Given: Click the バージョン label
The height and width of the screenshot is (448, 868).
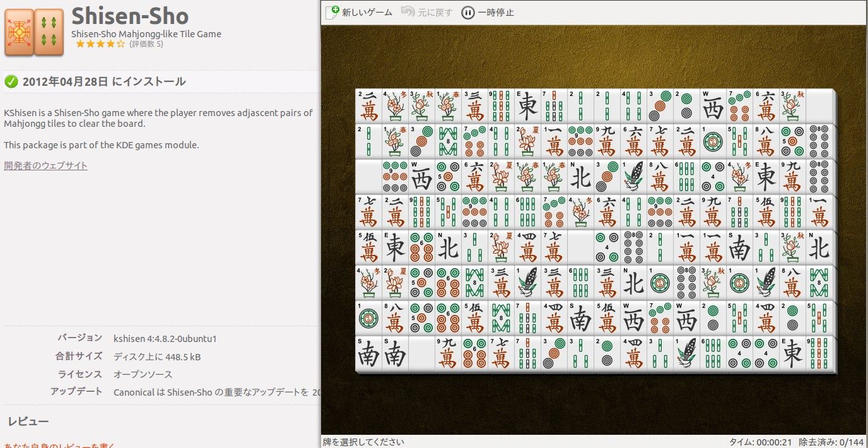Looking at the screenshot, I should tap(80, 338).
